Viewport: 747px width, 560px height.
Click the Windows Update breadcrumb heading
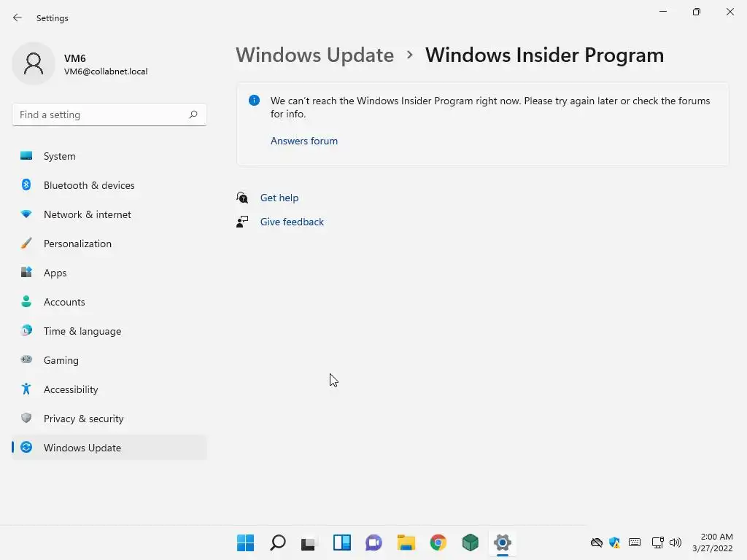314,55
